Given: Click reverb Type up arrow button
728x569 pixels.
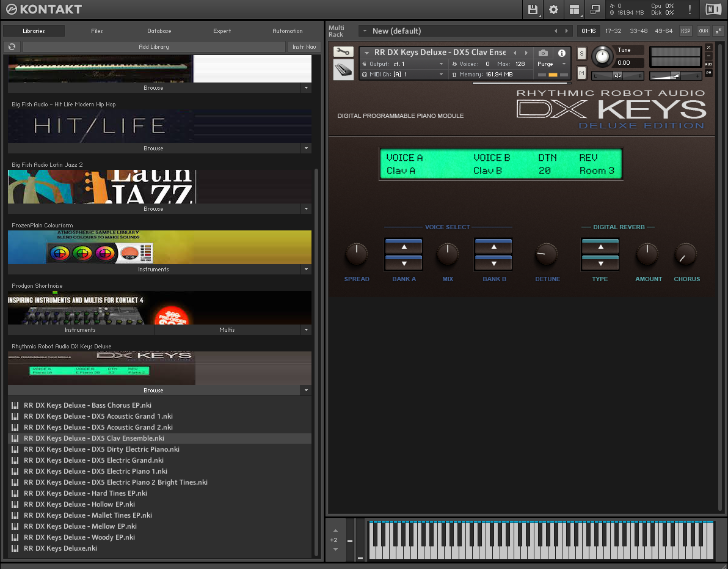Looking at the screenshot, I should pos(600,247).
